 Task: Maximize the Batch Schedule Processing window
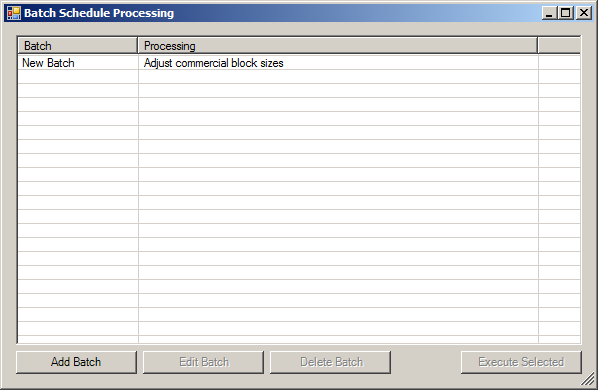click(x=565, y=13)
